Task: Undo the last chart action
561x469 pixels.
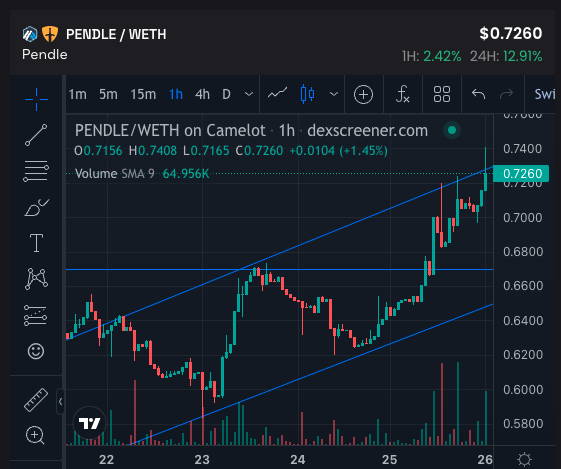Action: pyautogui.click(x=478, y=94)
